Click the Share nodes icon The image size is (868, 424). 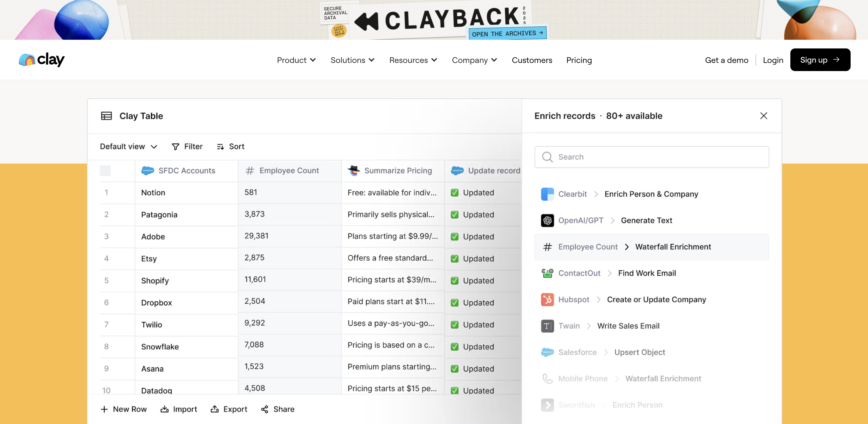[x=265, y=409]
